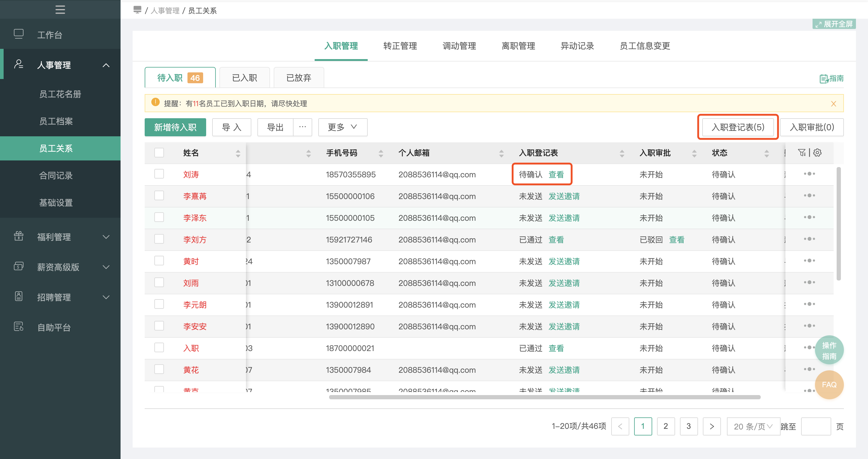The height and width of the screenshot is (459, 868).
Task: Sort by 姓名 column
Action: (x=238, y=153)
